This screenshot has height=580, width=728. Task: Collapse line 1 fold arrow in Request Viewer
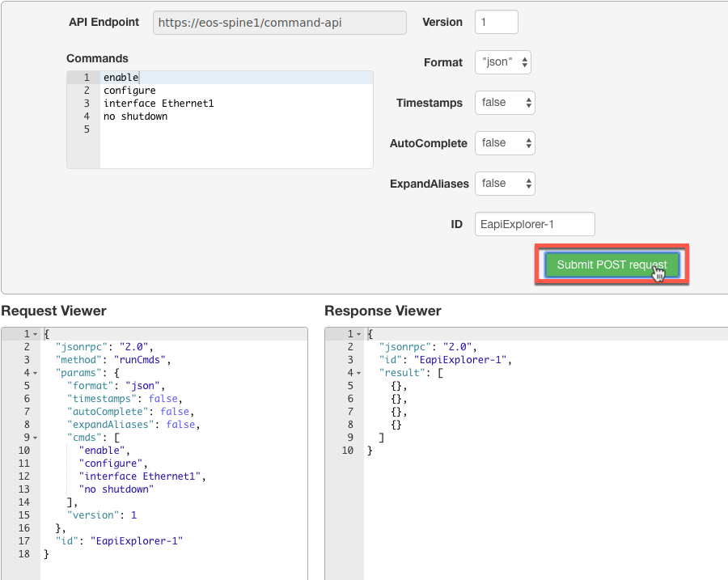[35, 334]
